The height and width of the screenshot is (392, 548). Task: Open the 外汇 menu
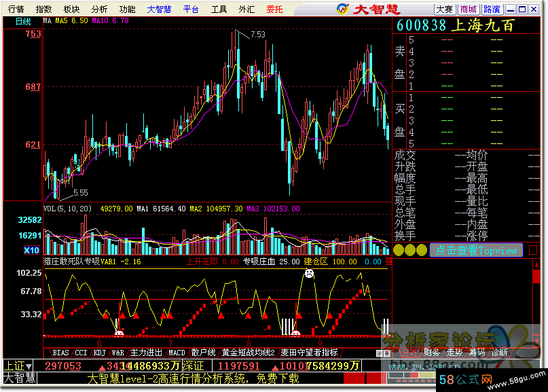click(x=246, y=9)
